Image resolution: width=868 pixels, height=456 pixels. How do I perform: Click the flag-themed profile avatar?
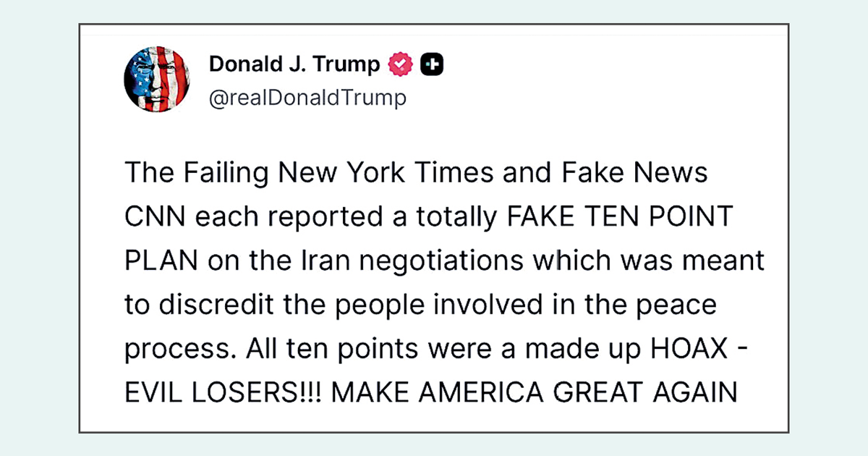point(157,80)
